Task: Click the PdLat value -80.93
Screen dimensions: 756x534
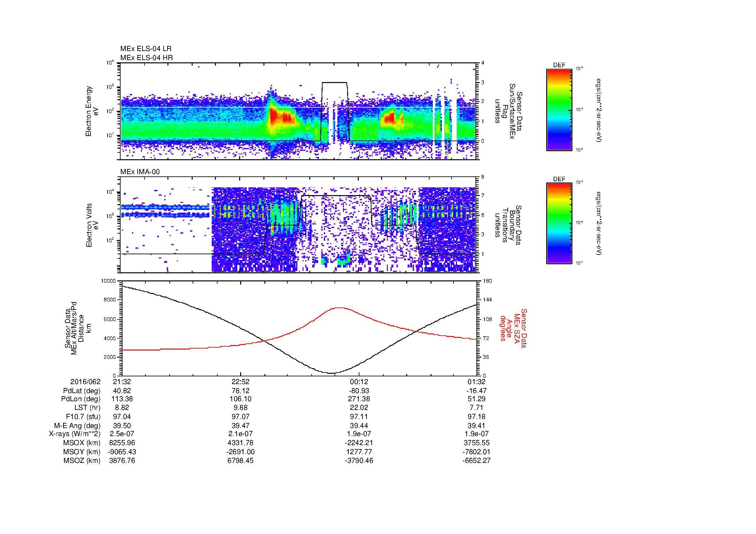Action: coord(359,391)
